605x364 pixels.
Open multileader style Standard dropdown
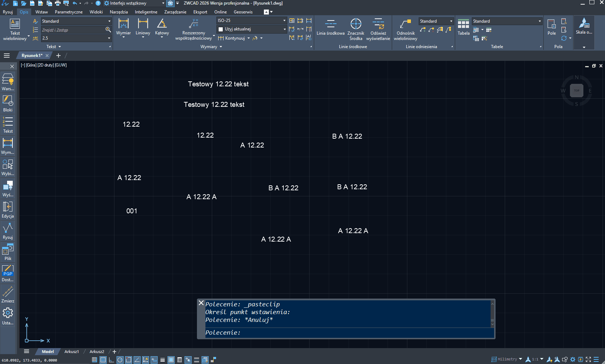(x=436, y=21)
